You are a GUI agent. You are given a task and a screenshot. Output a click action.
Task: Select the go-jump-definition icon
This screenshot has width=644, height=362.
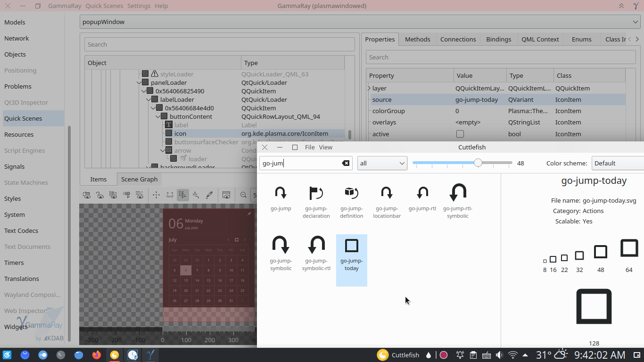(352, 201)
